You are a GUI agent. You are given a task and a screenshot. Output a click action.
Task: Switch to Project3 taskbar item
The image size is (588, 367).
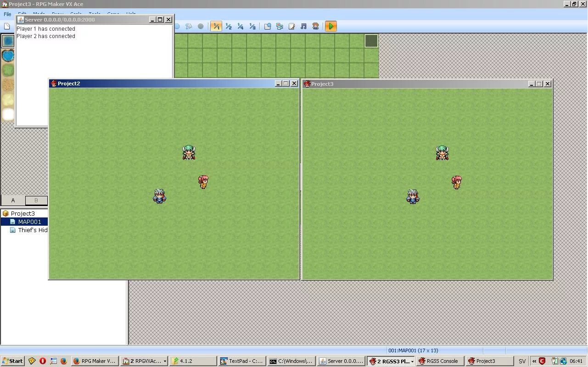point(489,361)
